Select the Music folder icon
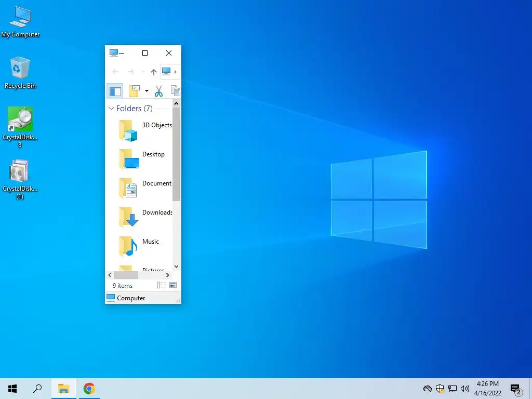The image size is (532, 399). tap(128, 246)
